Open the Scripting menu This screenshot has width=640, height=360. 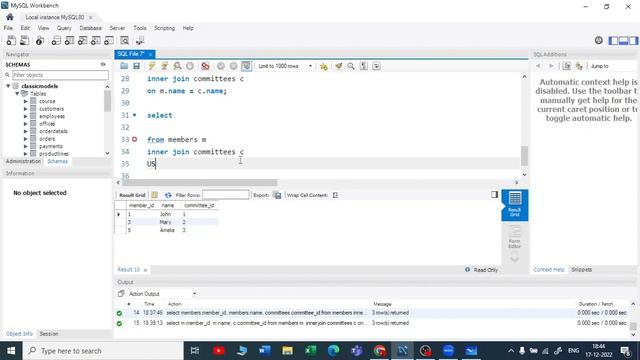point(164,28)
